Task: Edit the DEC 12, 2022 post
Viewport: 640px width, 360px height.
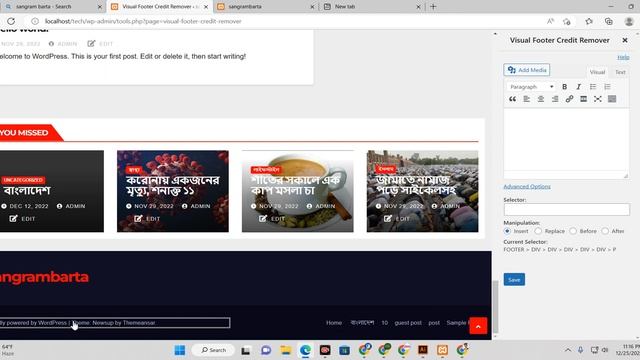Action: click(23, 219)
